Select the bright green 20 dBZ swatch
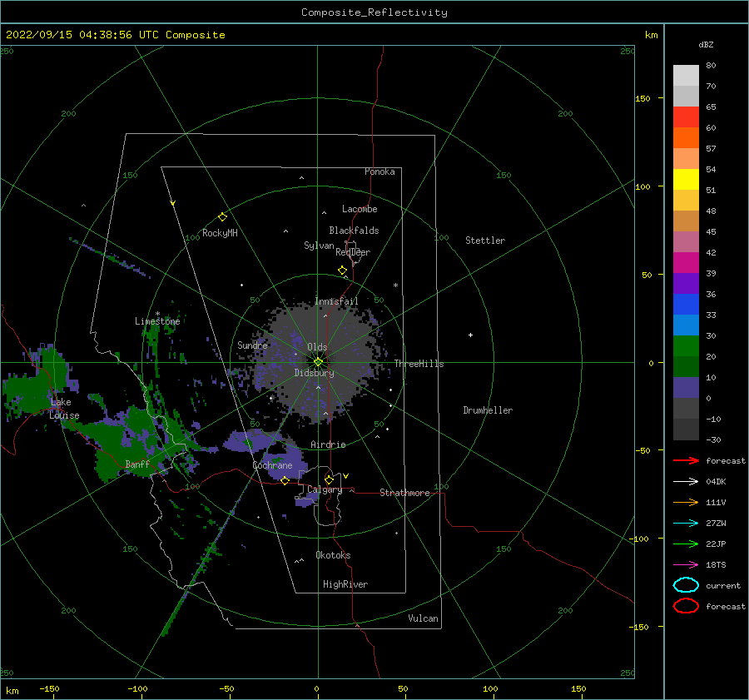The height and width of the screenshot is (700, 749). pos(686,345)
